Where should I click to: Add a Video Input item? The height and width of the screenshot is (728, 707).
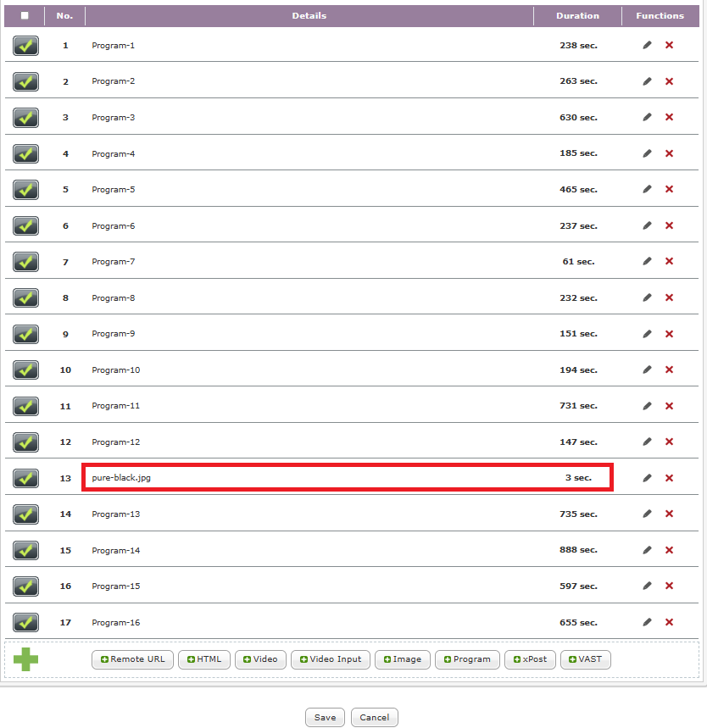point(331,659)
